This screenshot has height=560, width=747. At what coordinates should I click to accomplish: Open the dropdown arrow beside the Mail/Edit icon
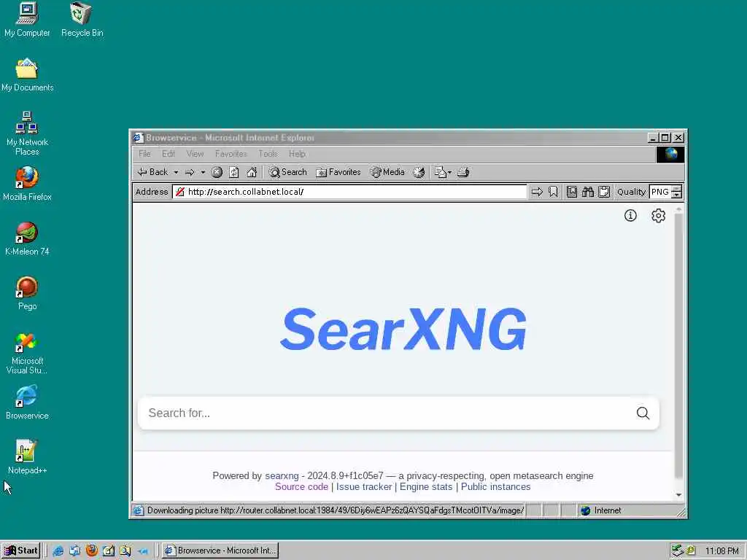pyautogui.click(x=449, y=172)
